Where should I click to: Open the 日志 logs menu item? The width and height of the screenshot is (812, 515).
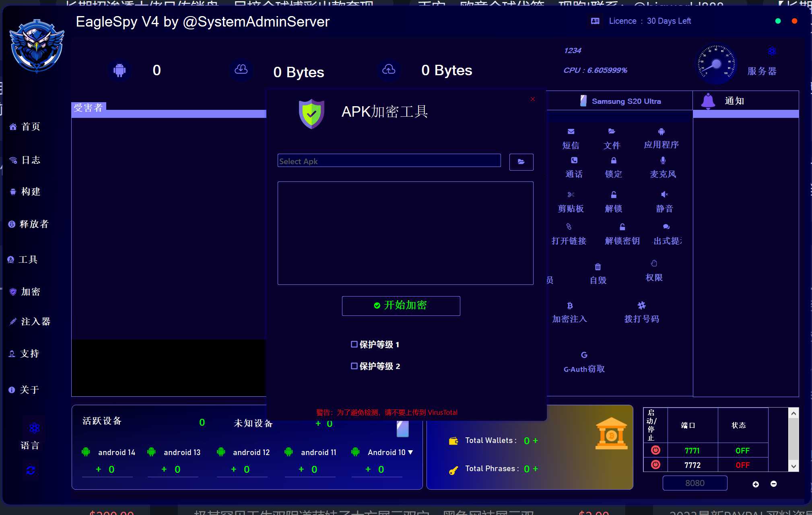[25, 160]
